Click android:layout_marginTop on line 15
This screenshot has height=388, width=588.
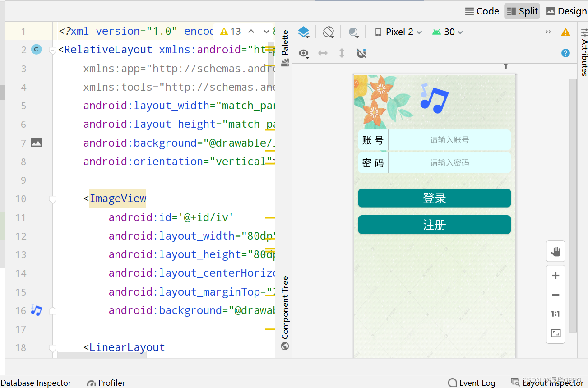pos(184,292)
